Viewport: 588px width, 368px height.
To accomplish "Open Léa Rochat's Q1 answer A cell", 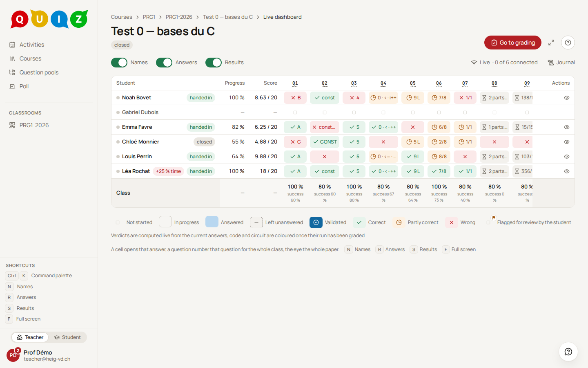I will point(295,171).
